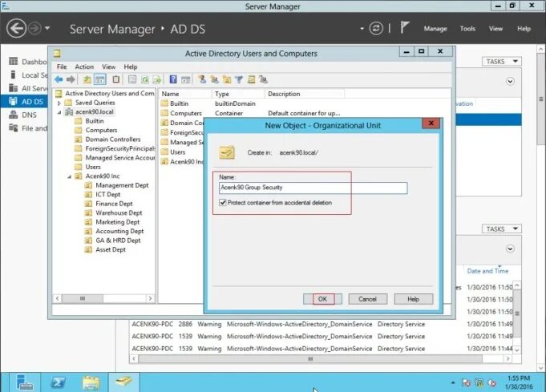
Task: Click the Dashboard sidebar icon
Action: [14, 61]
